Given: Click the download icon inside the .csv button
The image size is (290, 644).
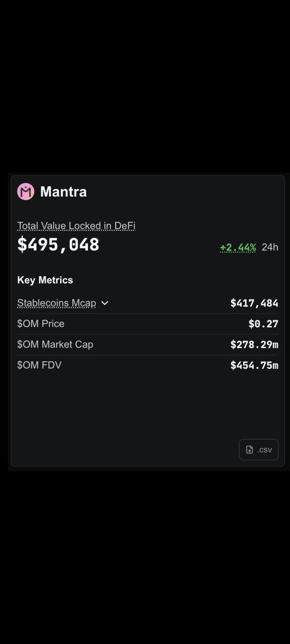Looking at the screenshot, I should pyautogui.click(x=249, y=450).
